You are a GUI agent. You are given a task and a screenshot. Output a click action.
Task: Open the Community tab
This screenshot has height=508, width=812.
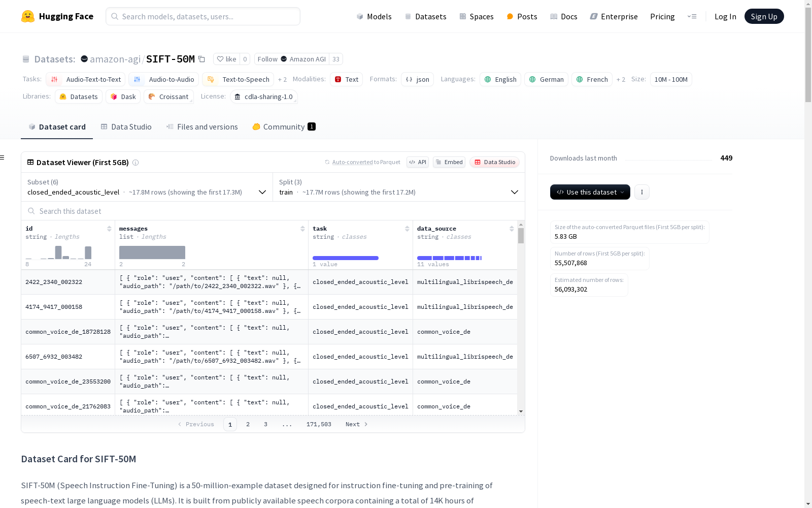[284, 127]
